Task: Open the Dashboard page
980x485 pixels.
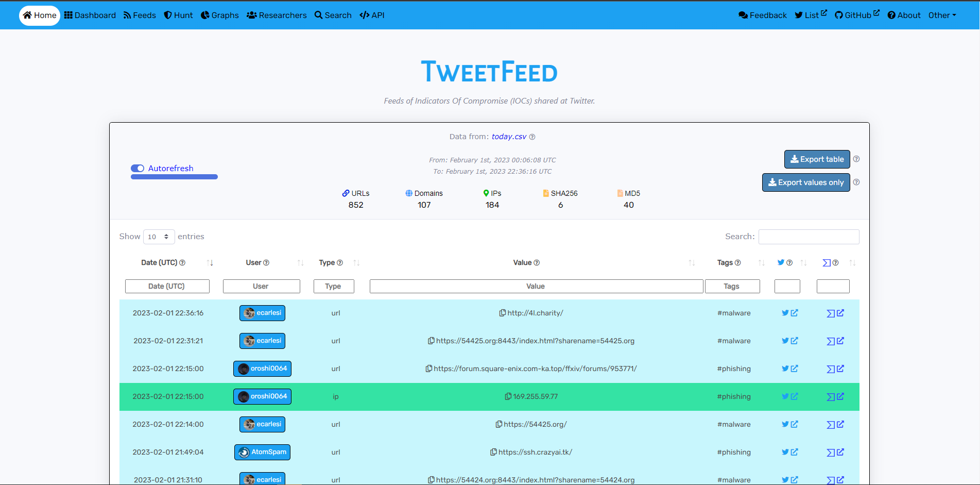Action: 90,15
